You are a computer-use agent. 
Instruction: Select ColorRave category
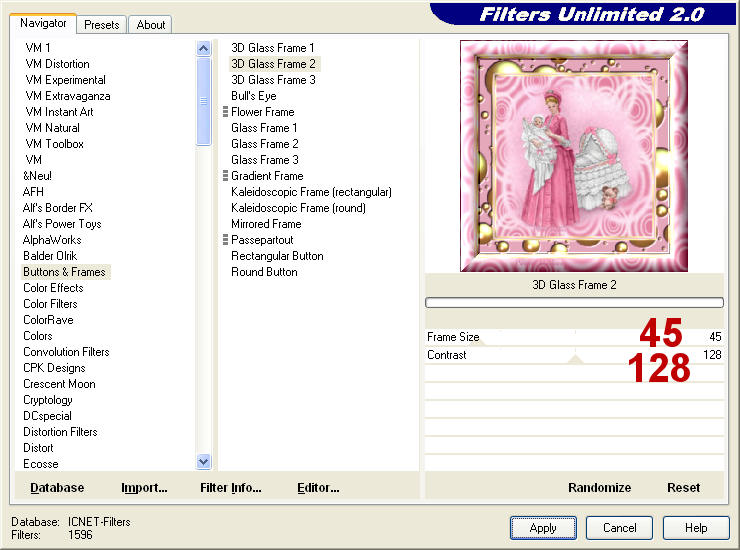click(x=48, y=320)
